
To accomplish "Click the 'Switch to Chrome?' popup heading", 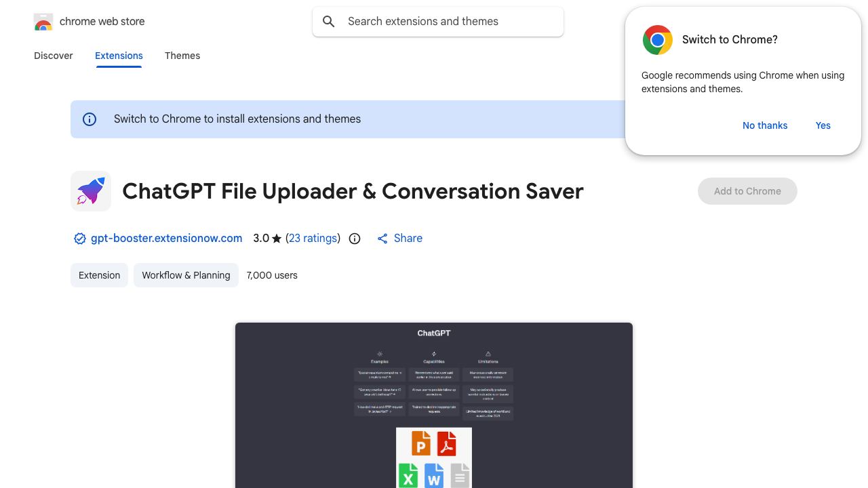I will pyautogui.click(x=730, y=40).
